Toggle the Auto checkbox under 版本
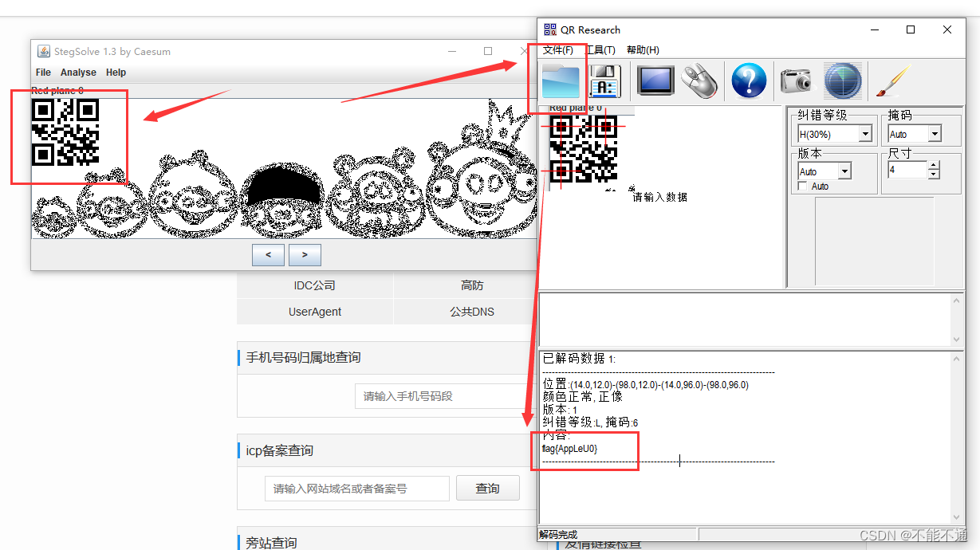This screenshot has width=980, height=550. coord(803,186)
